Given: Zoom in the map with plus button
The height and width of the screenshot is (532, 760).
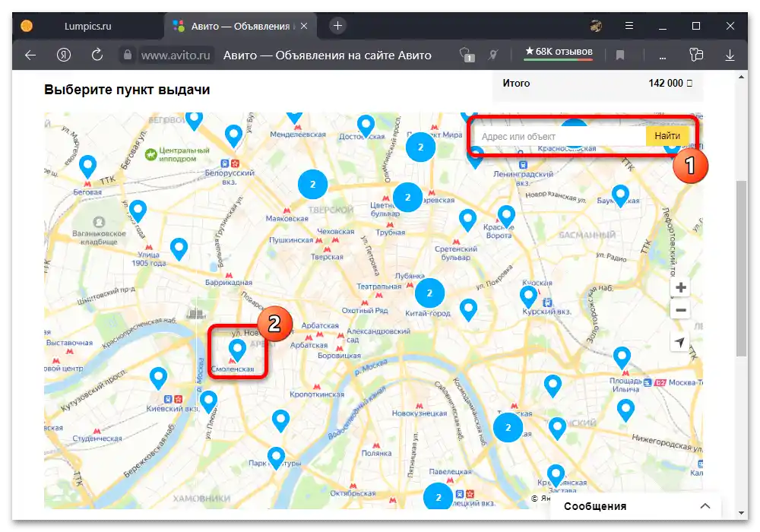Looking at the screenshot, I should pos(680,287).
